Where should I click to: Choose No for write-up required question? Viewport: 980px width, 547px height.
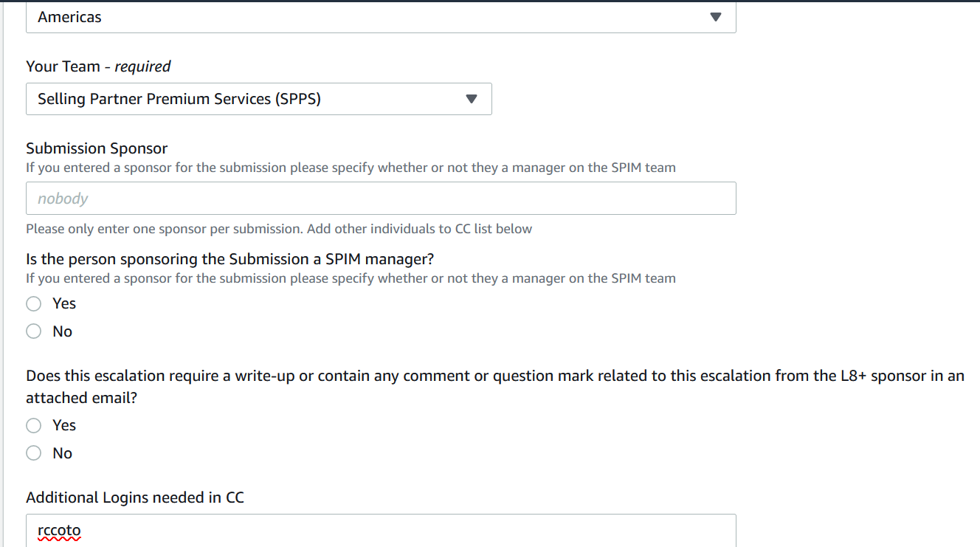[x=34, y=453]
